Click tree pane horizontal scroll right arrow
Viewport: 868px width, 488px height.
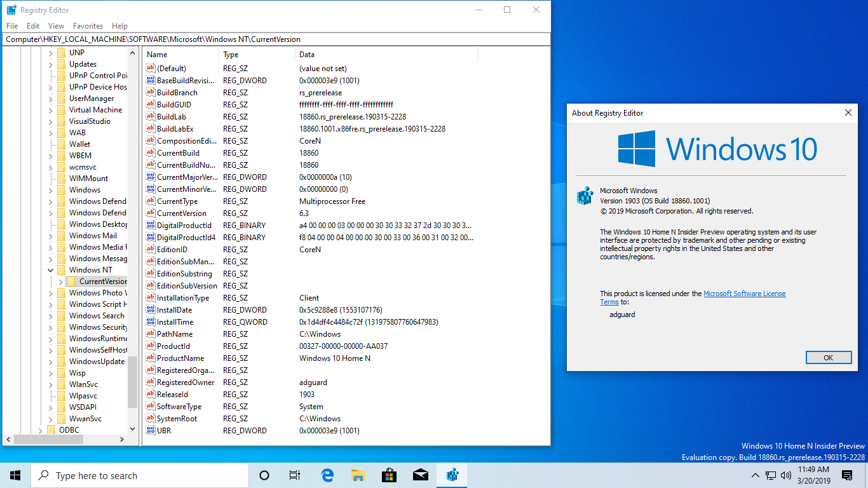(x=122, y=439)
